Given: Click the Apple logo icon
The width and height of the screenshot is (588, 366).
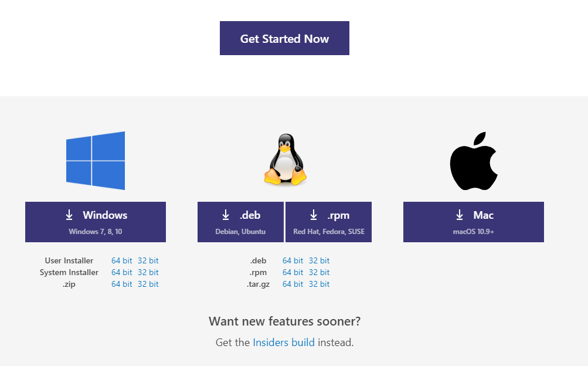Looking at the screenshot, I should point(474,161).
